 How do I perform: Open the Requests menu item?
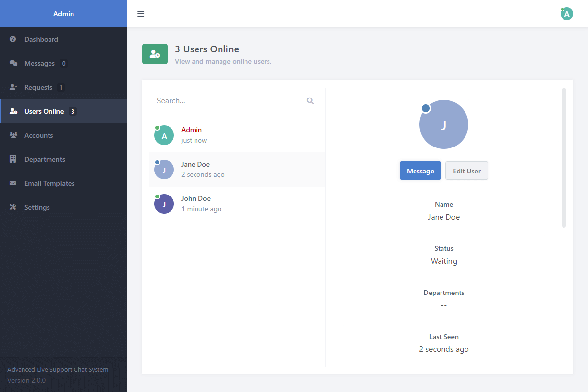tap(38, 87)
